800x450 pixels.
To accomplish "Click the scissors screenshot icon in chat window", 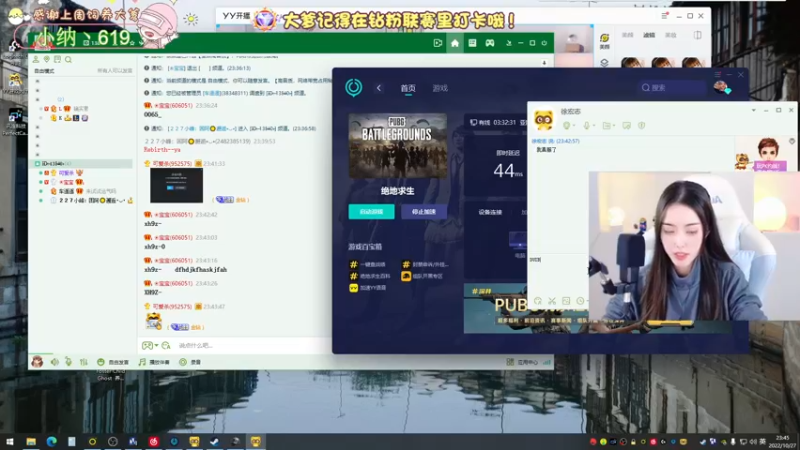I will point(552,301).
